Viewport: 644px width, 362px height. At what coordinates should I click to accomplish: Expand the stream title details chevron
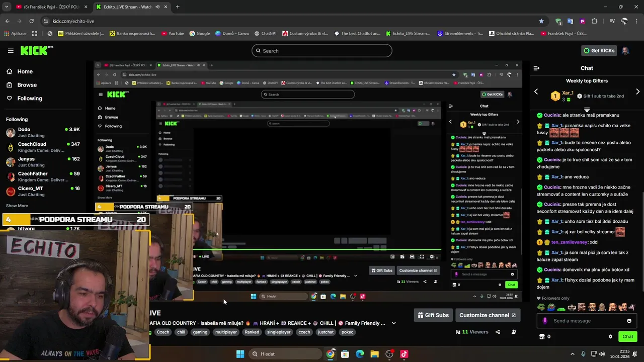point(393,323)
